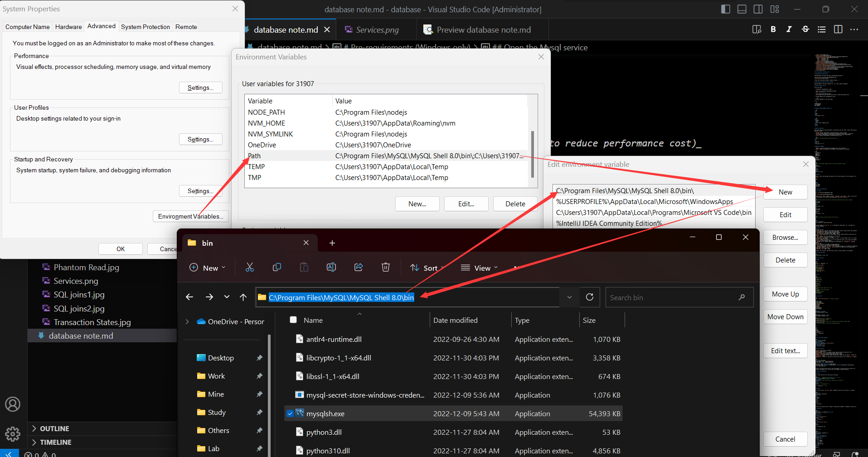The width and height of the screenshot is (868, 457).
Task: Click Move Down in Edit environment variable dialog
Action: coord(785,316)
